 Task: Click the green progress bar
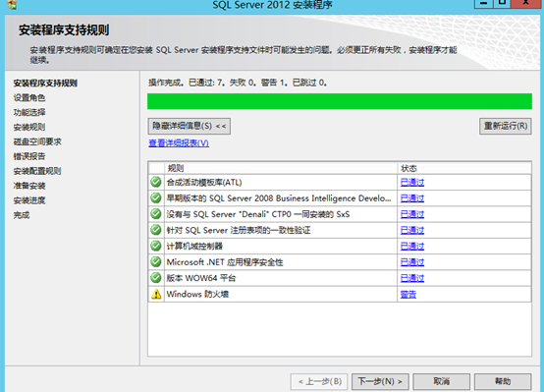coord(340,101)
